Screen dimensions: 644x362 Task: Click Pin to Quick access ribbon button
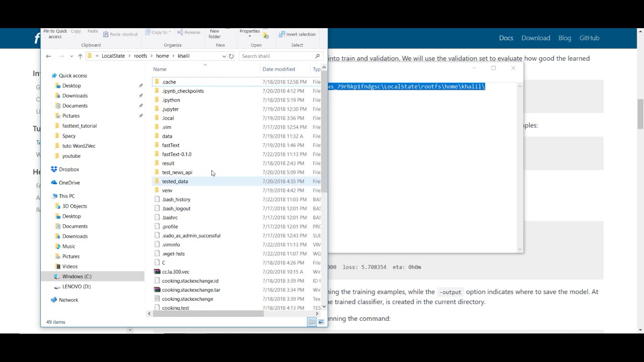55,34
